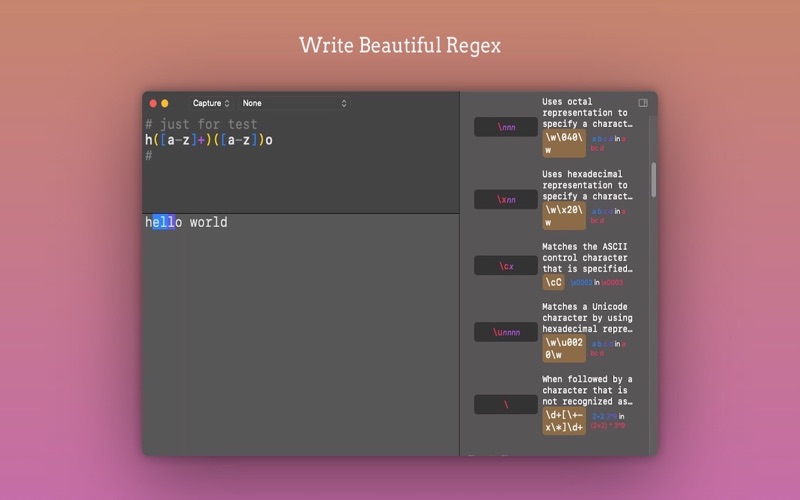800x500 pixels.
Task: Insert the \cx control character token
Action: click(x=506, y=266)
